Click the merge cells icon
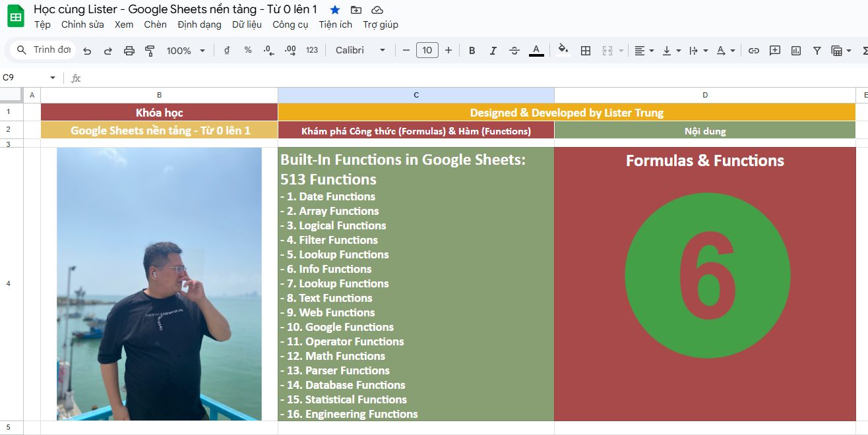This screenshot has width=868, height=435. [x=607, y=51]
